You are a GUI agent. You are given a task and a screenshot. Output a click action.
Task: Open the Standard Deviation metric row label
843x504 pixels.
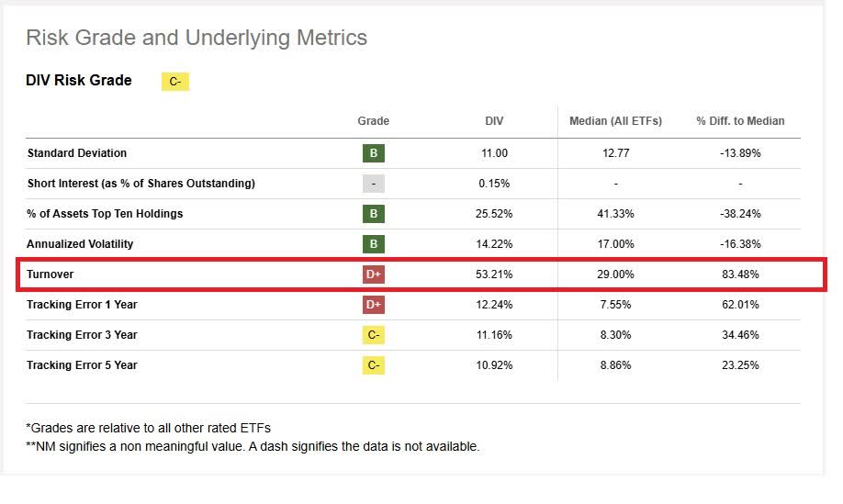(x=77, y=153)
